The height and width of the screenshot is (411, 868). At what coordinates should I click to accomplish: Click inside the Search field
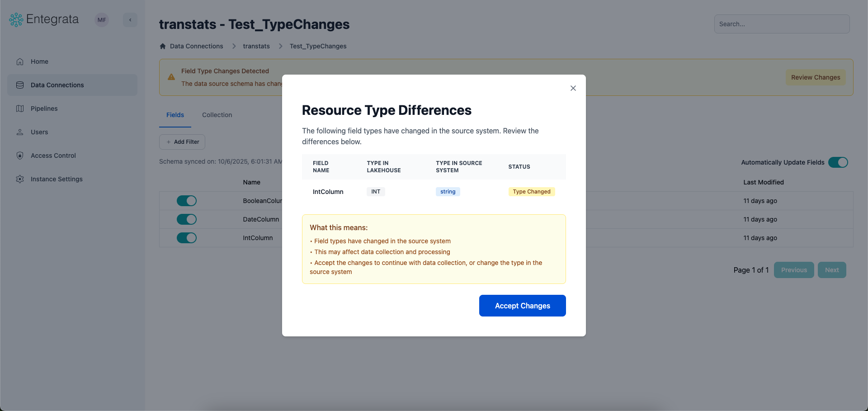(782, 24)
